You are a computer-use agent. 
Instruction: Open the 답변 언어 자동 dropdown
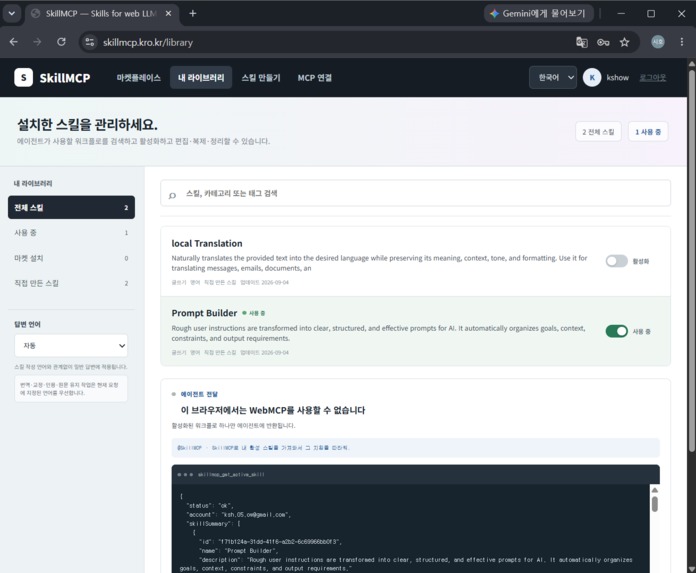pos(71,345)
